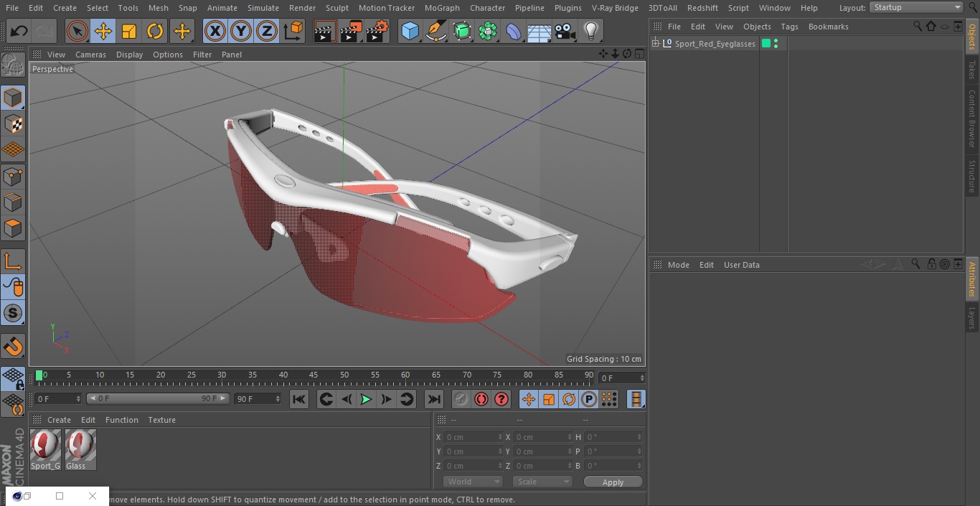This screenshot has width=980, height=506.
Task: Switch to Texture mode checkered icon
Action: click(13, 123)
